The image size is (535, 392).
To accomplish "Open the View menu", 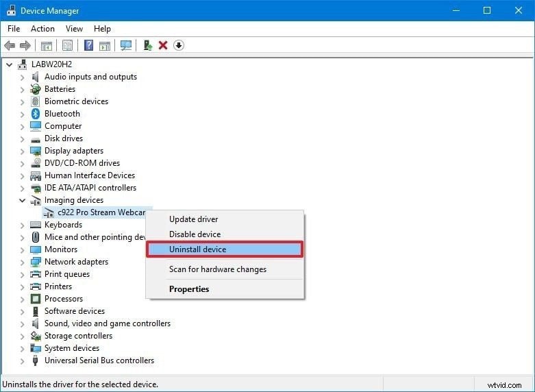I will click(x=74, y=29).
